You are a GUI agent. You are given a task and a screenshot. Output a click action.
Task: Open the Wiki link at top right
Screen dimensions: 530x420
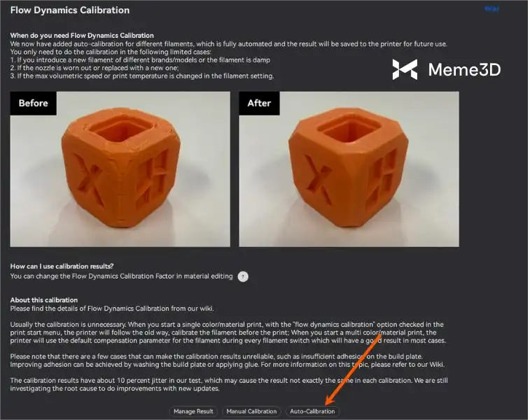[491, 9]
